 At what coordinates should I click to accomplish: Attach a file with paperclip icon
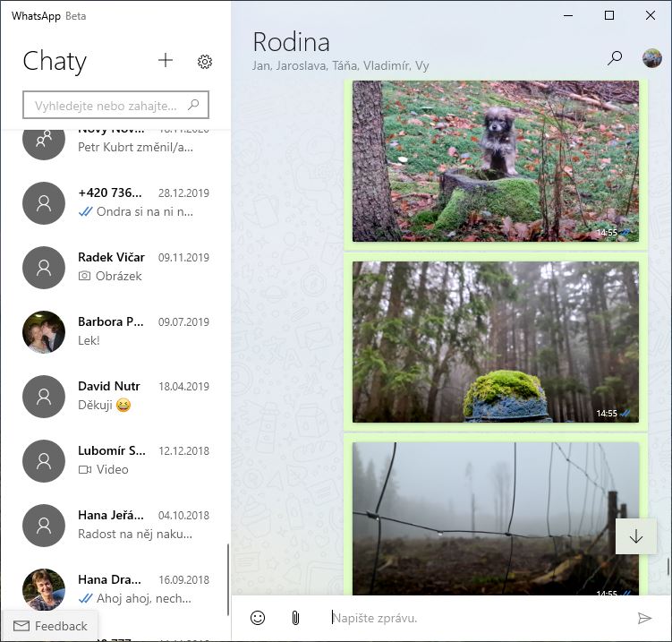[295, 618]
